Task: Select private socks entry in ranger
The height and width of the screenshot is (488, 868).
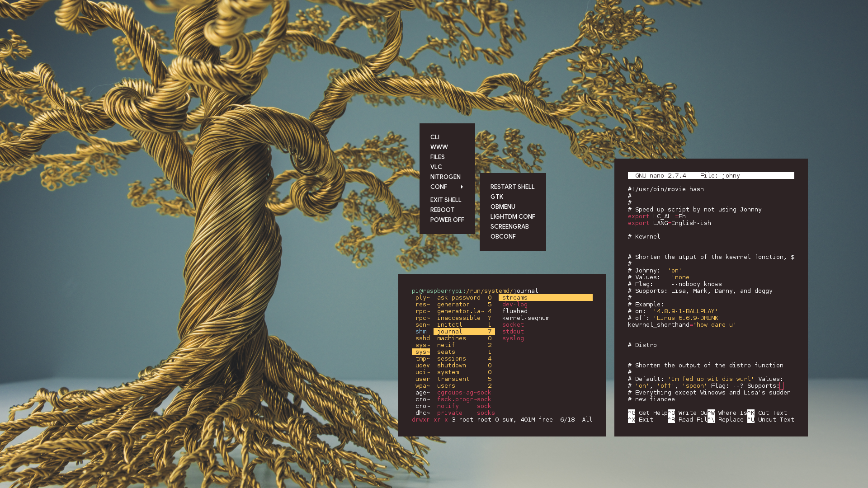Action: click(x=466, y=413)
